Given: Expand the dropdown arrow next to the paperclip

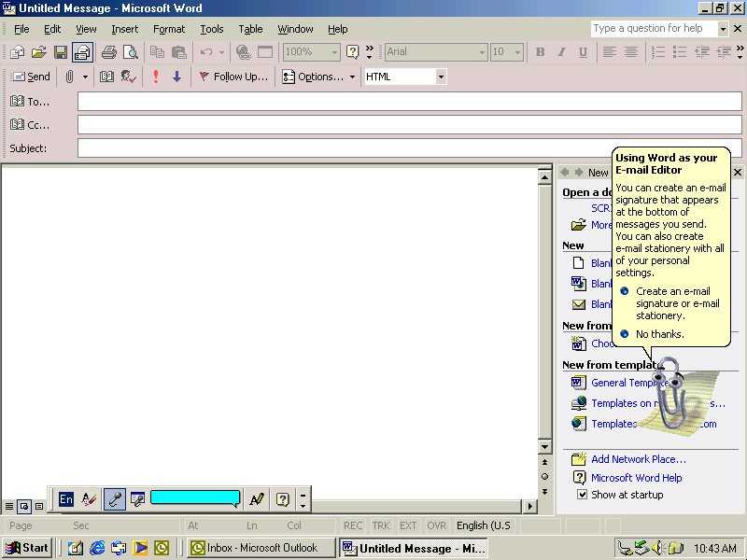Looking at the screenshot, I should (85, 77).
